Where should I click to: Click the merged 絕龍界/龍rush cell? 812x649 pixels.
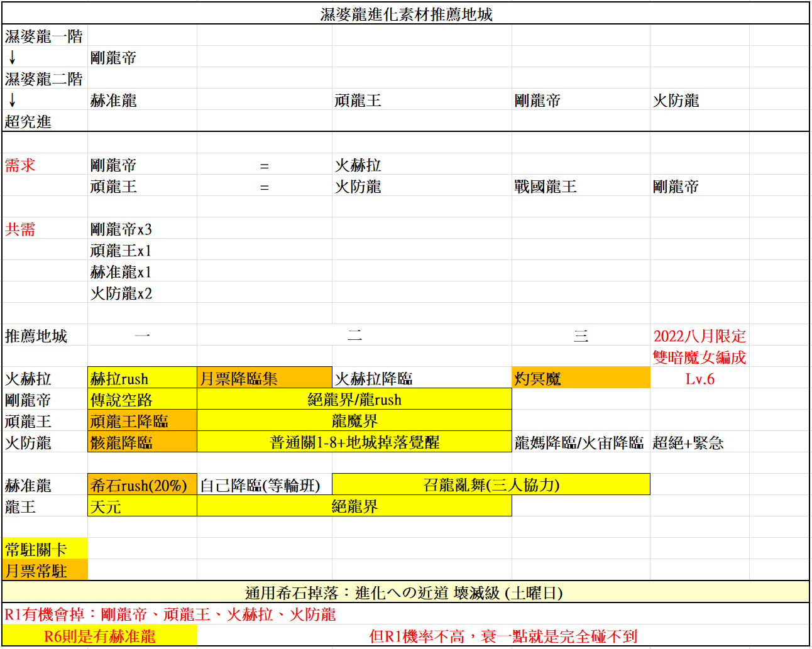pyautogui.click(x=354, y=400)
